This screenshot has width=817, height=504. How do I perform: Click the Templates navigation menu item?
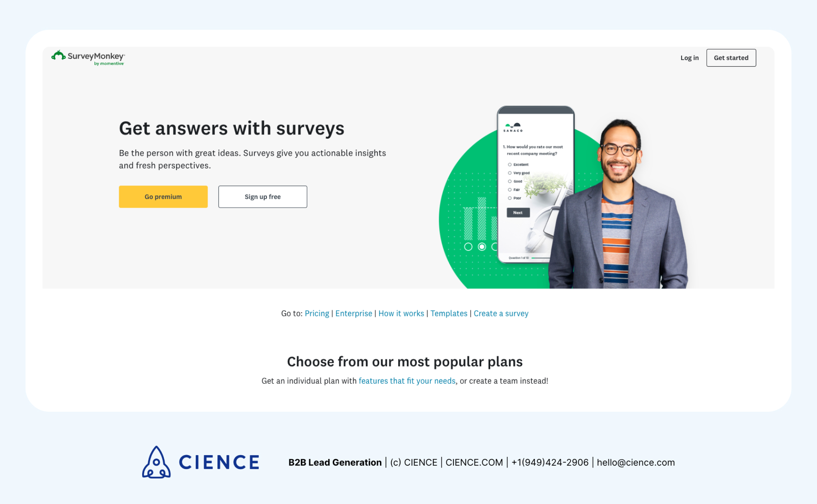click(x=448, y=313)
